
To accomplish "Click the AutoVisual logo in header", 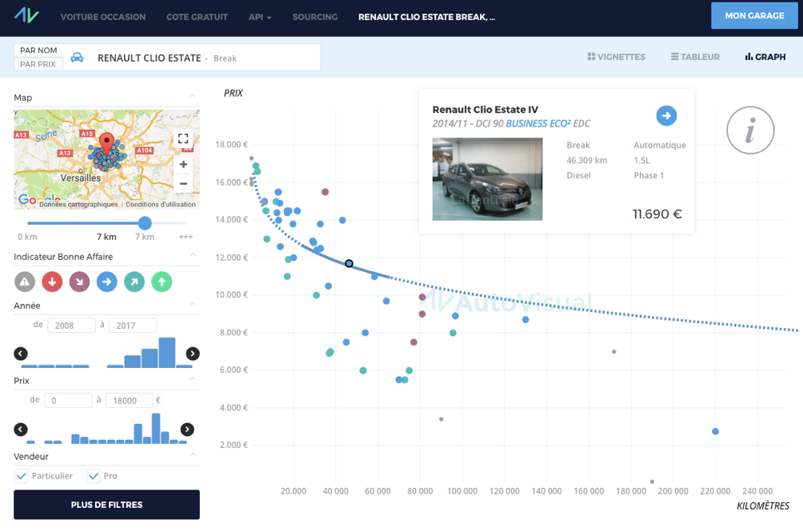I will [x=26, y=15].
